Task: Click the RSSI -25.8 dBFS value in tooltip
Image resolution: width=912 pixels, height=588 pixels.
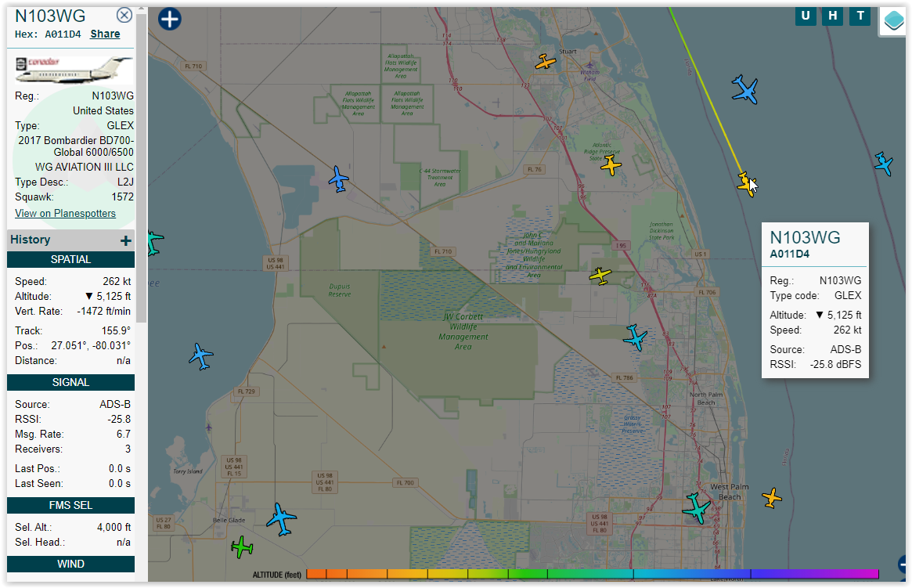Action: 836,365
